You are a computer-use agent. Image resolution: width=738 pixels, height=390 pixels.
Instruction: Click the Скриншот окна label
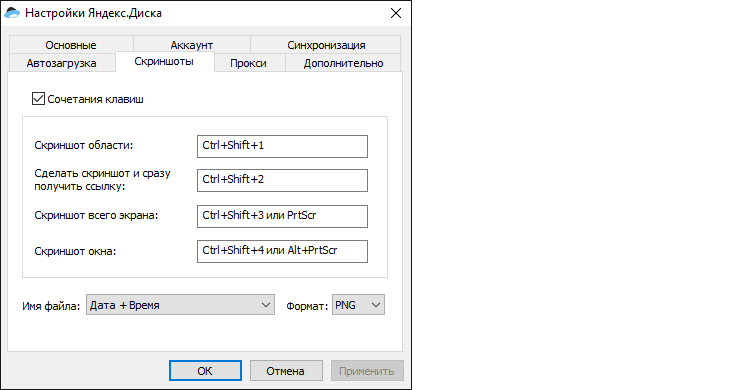pyautogui.click(x=75, y=251)
